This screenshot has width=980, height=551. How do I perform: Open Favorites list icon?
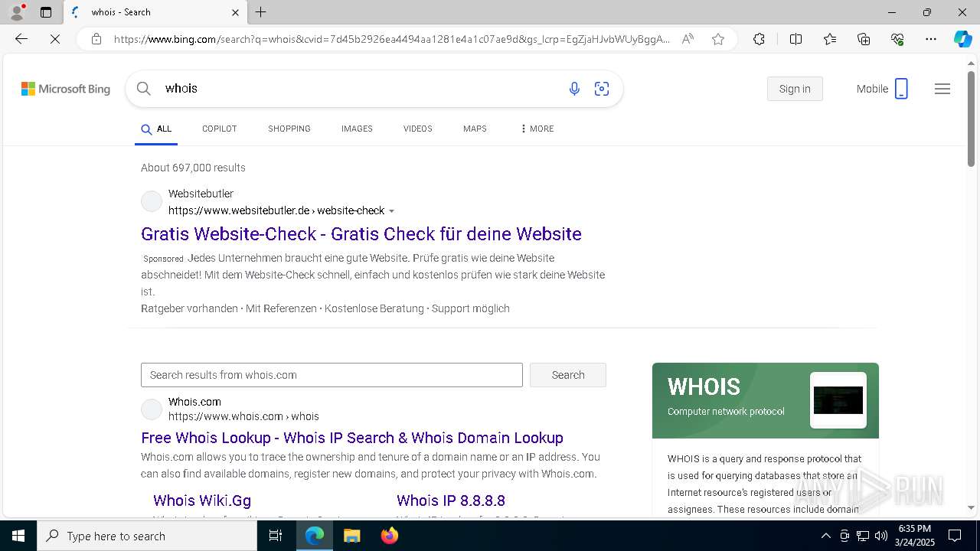[830, 39]
